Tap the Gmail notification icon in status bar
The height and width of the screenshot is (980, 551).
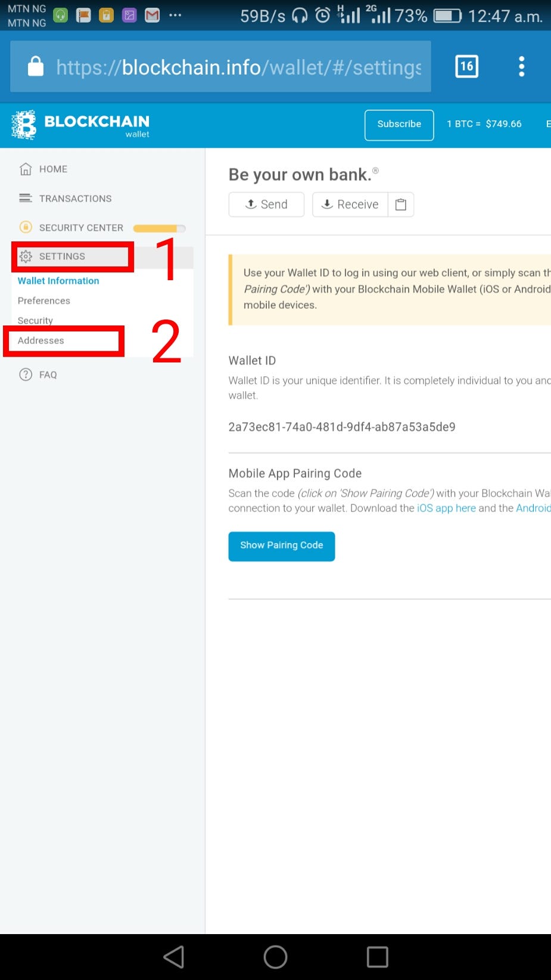(x=152, y=15)
